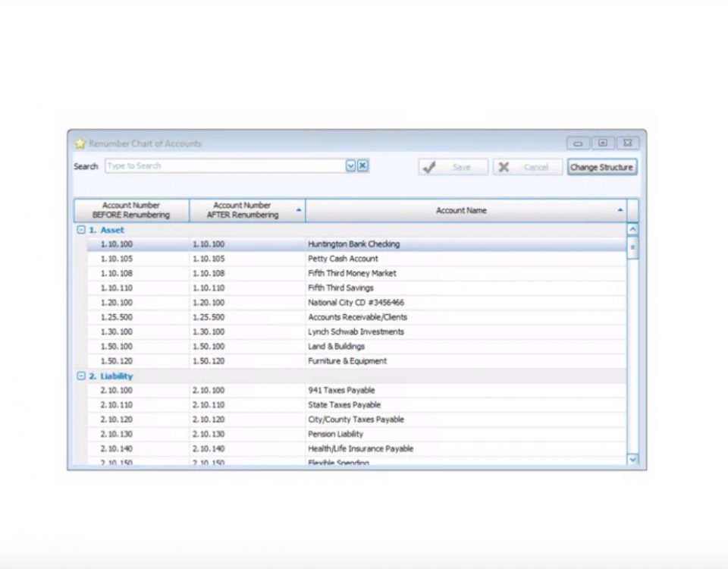The width and height of the screenshot is (728, 569).
Task: Click into the Type to Search field
Action: point(224,166)
